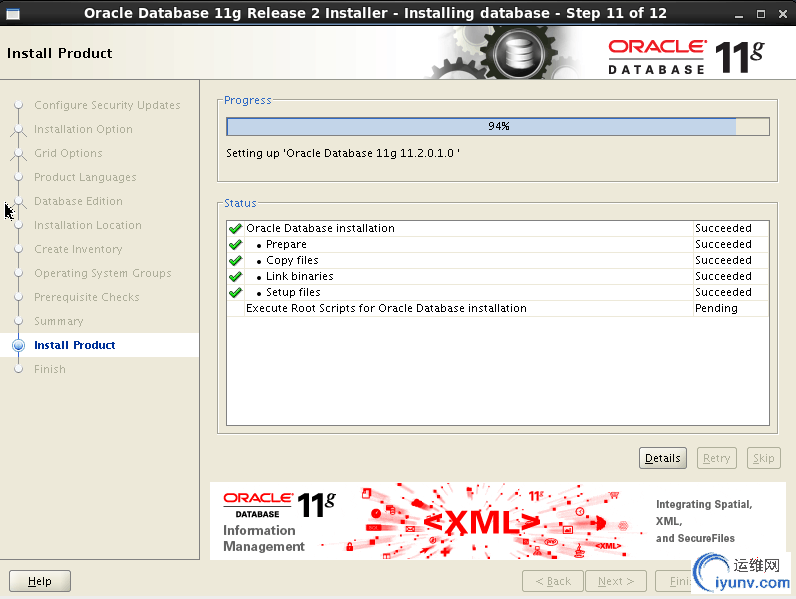Click the Oracle Database 11g header logo
The height and width of the screenshot is (599, 796).
[686, 57]
